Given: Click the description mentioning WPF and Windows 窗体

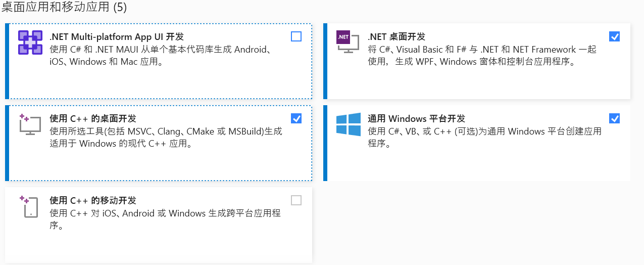Looking at the screenshot, I should click(482, 56).
